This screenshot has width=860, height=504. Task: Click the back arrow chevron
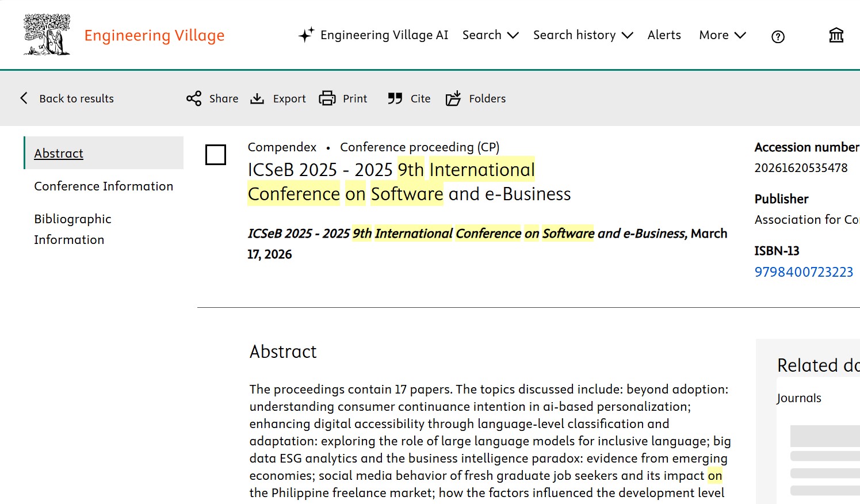pyautogui.click(x=24, y=98)
